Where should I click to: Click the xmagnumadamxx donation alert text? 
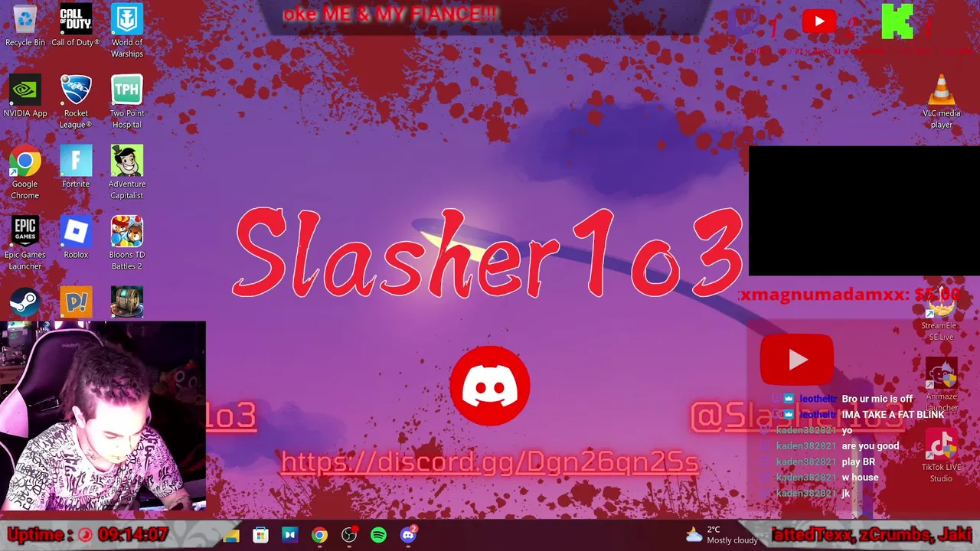[x=850, y=295]
